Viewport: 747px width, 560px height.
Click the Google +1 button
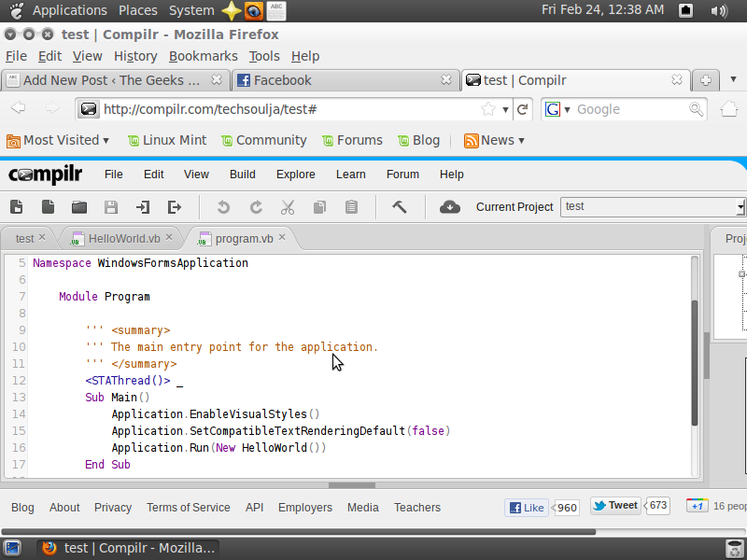(x=697, y=506)
